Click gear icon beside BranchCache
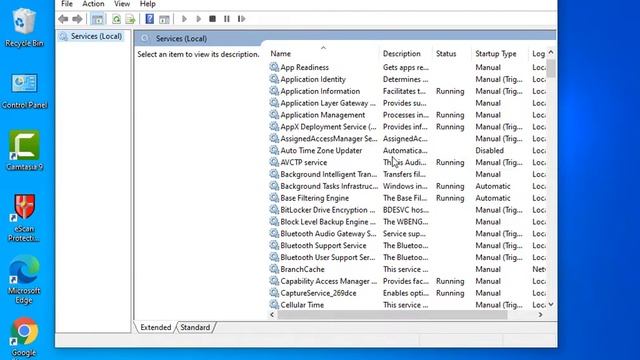 pyautogui.click(x=274, y=269)
